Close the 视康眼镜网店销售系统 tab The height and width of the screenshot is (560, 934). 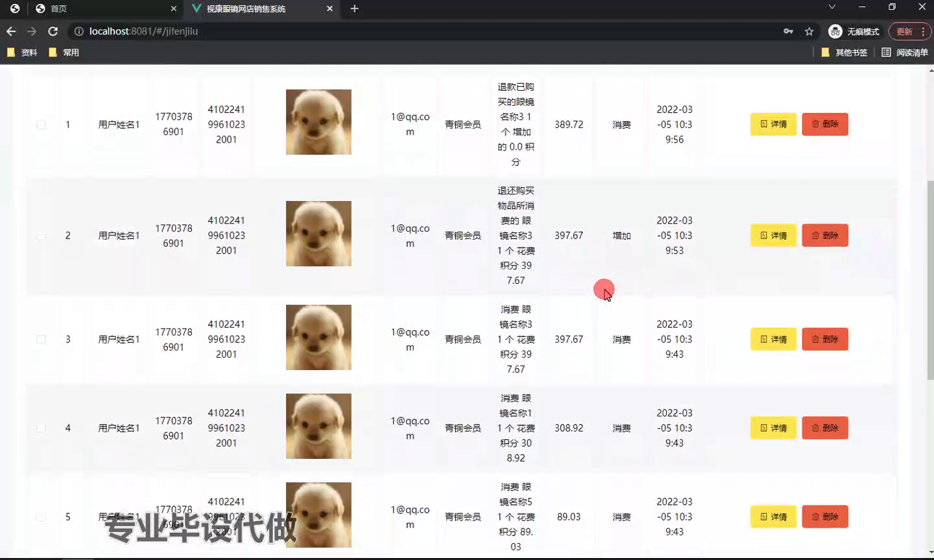click(329, 8)
